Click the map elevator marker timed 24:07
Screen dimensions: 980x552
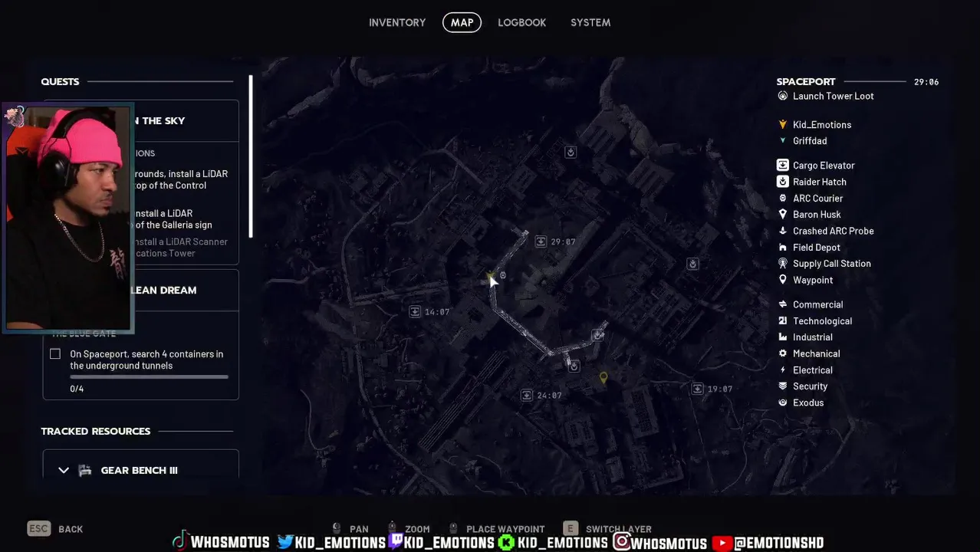click(527, 395)
